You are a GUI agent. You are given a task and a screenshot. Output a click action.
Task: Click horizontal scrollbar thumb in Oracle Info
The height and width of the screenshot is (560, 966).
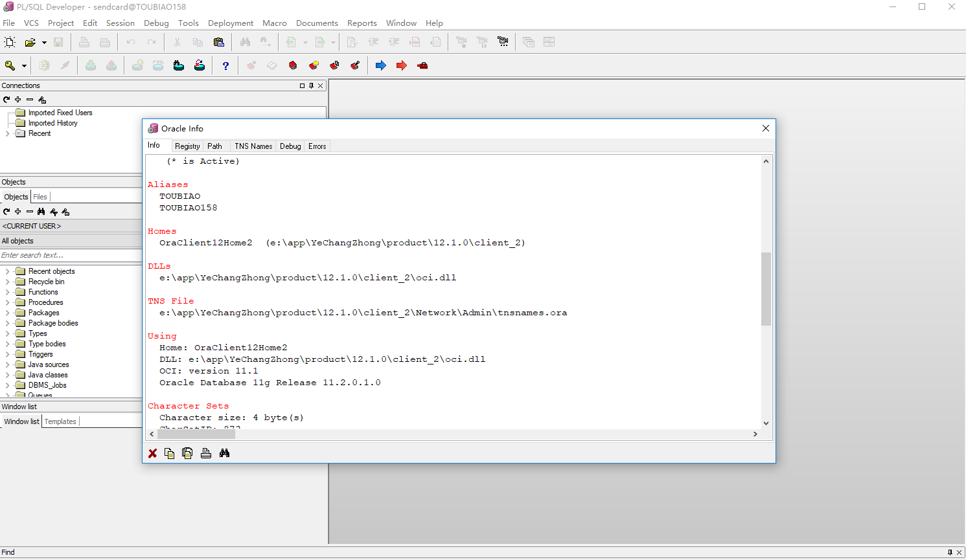pyautogui.click(x=196, y=434)
